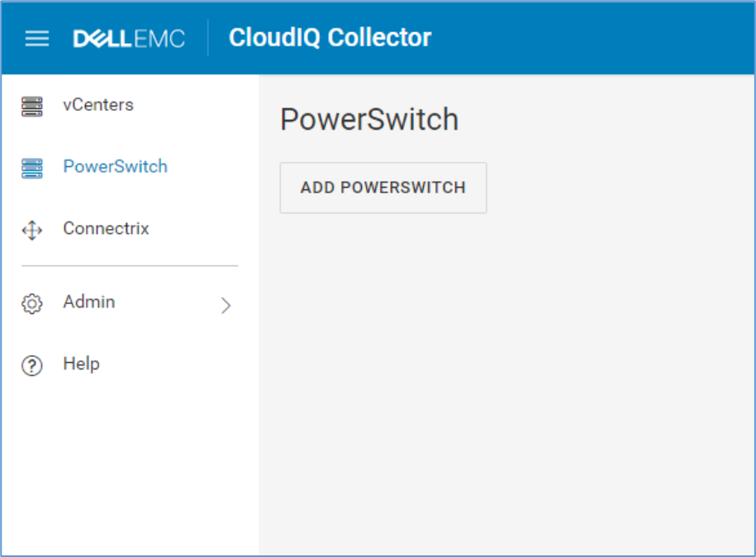
Task: Expand Admin to reveal its submenu
Action: pyautogui.click(x=225, y=305)
